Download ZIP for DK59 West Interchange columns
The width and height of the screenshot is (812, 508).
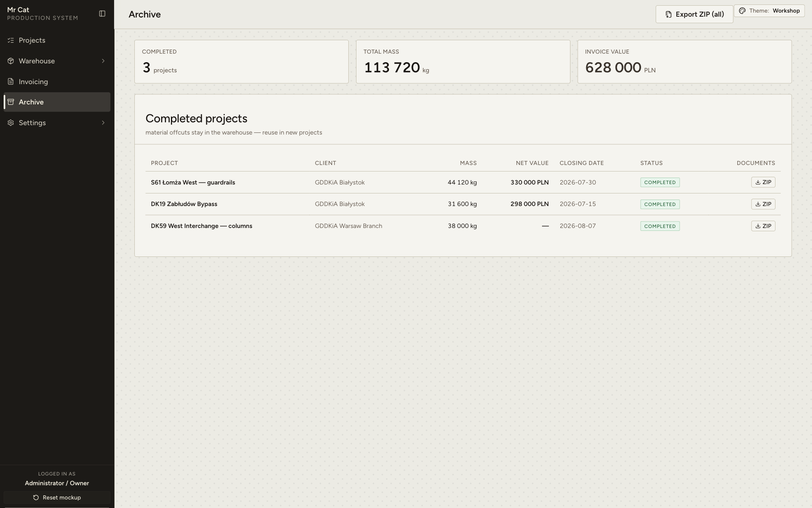(x=763, y=226)
